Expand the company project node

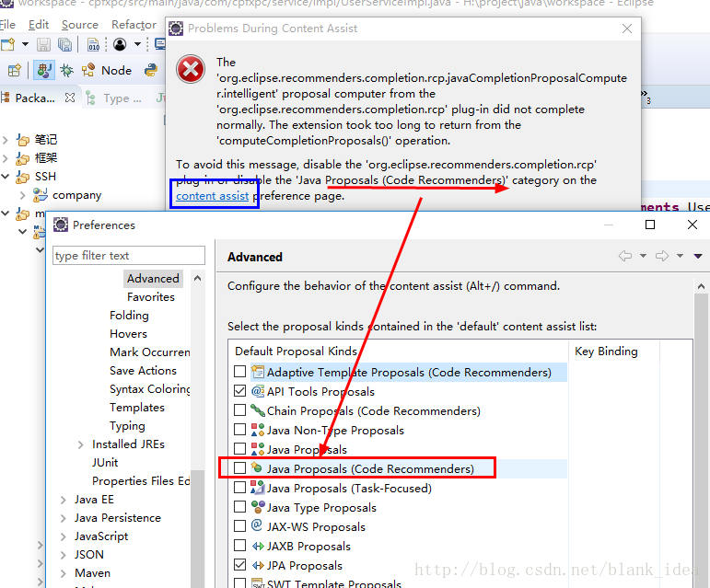(x=23, y=195)
